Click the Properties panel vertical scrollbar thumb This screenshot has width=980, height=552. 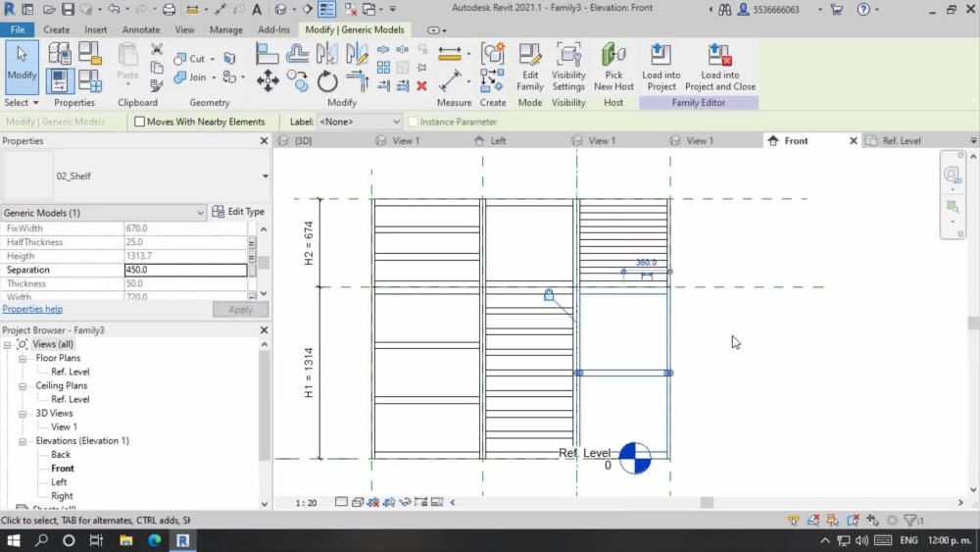[264, 263]
